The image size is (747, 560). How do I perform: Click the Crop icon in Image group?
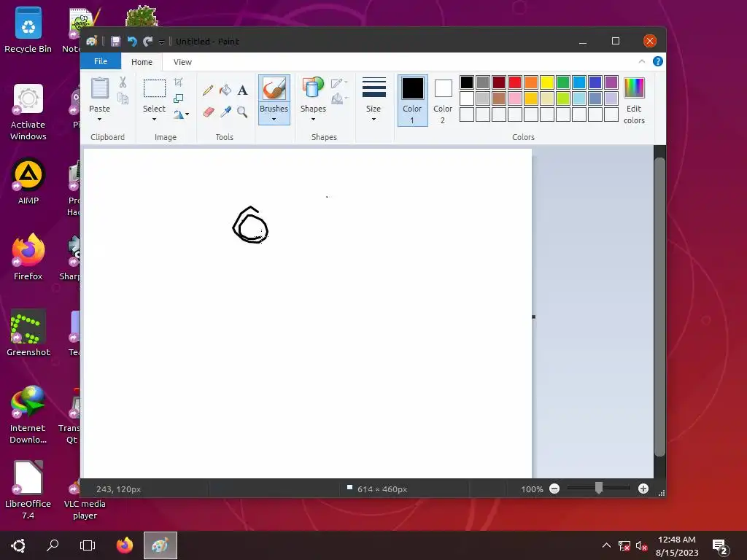click(179, 82)
